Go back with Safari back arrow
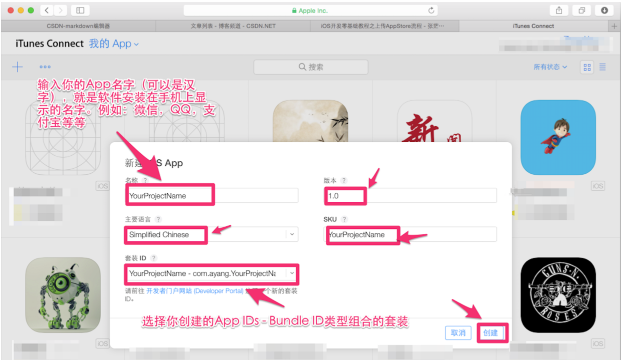Viewport: 622px width, 363px height. 47,10
